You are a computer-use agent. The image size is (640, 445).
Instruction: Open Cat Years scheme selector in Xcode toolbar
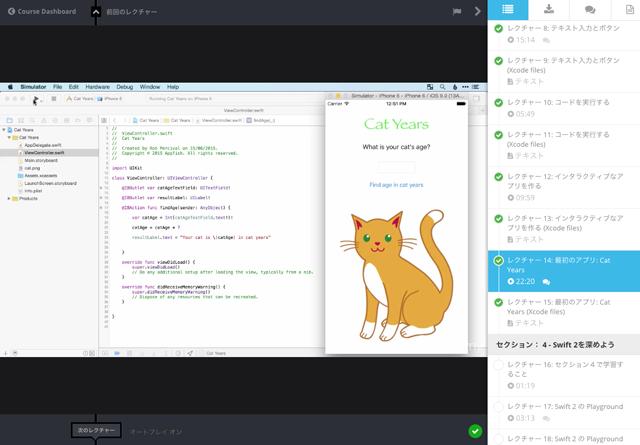click(x=80, y=99)
